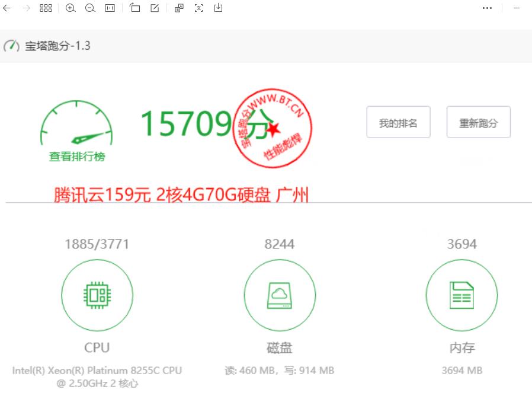Click the text recognition scan icon
The image size is (532, 402).
[199, 8]
